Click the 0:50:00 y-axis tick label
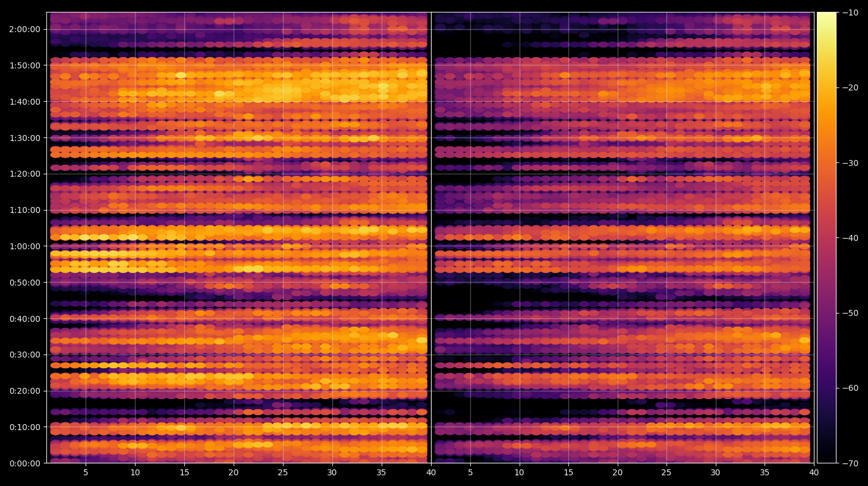 [x=24, y=283]
